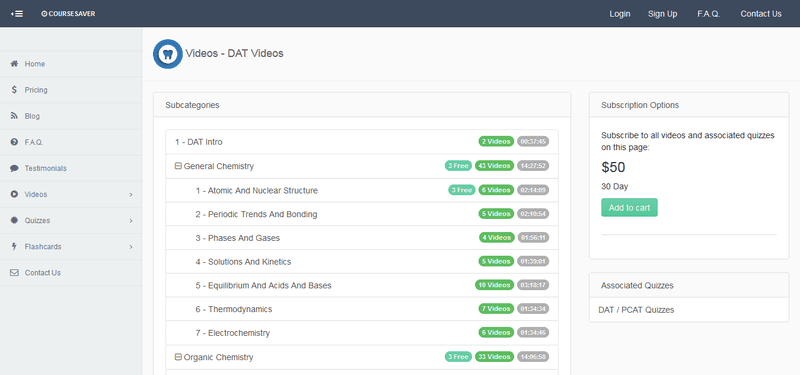Click the CourseSaver logo
The height and width of the screenshot is (375, 800).
[68, 14]
